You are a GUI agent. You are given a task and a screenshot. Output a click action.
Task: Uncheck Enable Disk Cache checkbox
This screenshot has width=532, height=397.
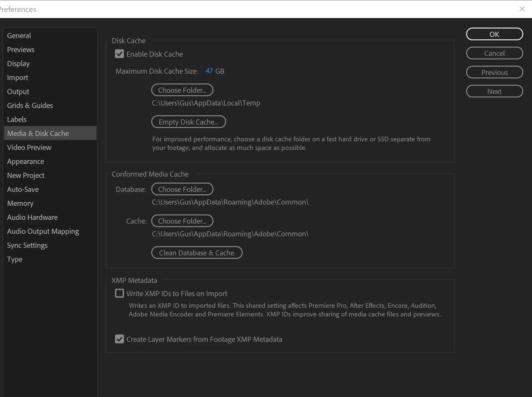click(119, 54)
